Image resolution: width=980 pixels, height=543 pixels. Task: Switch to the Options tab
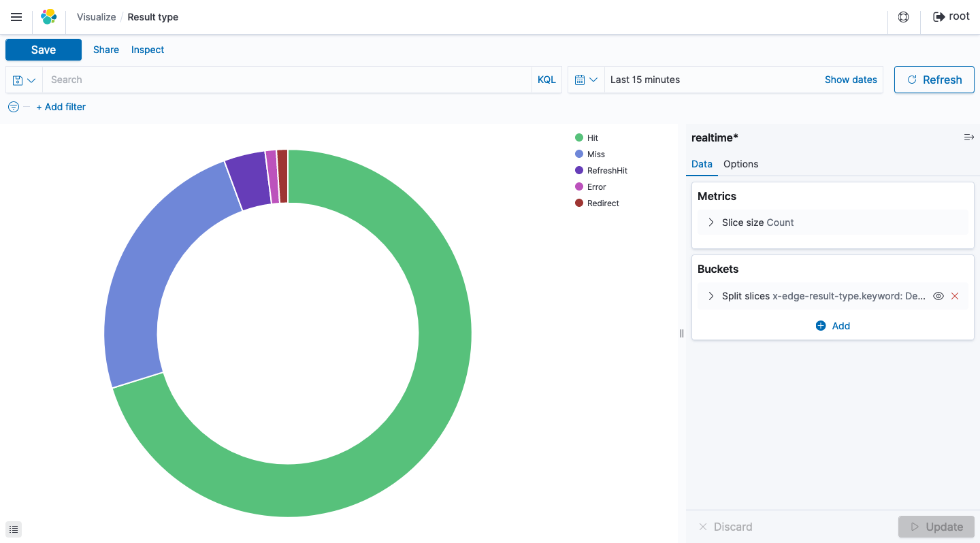[740, 164]
